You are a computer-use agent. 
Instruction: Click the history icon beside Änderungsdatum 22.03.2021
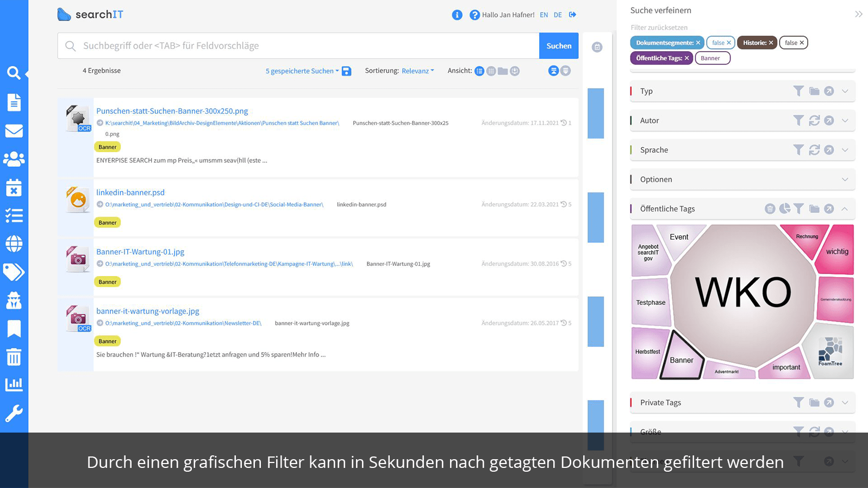[564, 204]
